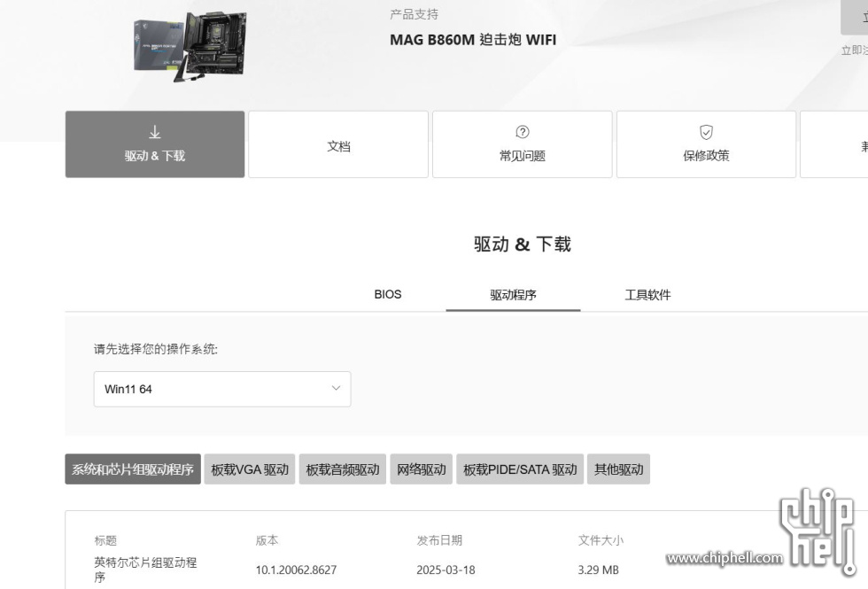868x589 pixels.
Task: Show the 其他驱动 category
Action: [x=618, y=469]
